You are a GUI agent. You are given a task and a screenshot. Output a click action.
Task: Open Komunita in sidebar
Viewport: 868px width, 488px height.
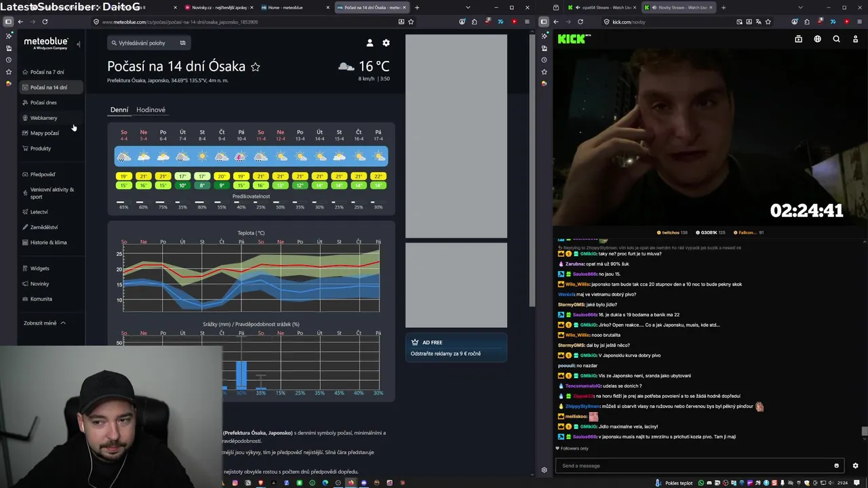coord(41,299)
